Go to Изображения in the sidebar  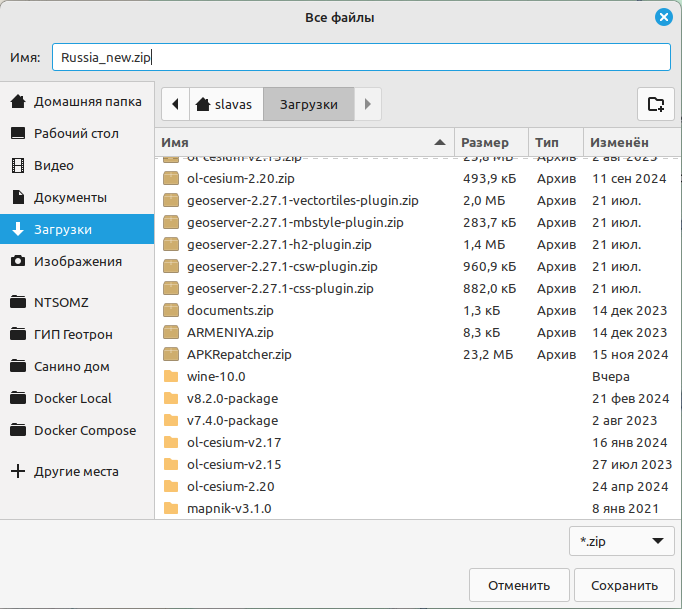77,261
